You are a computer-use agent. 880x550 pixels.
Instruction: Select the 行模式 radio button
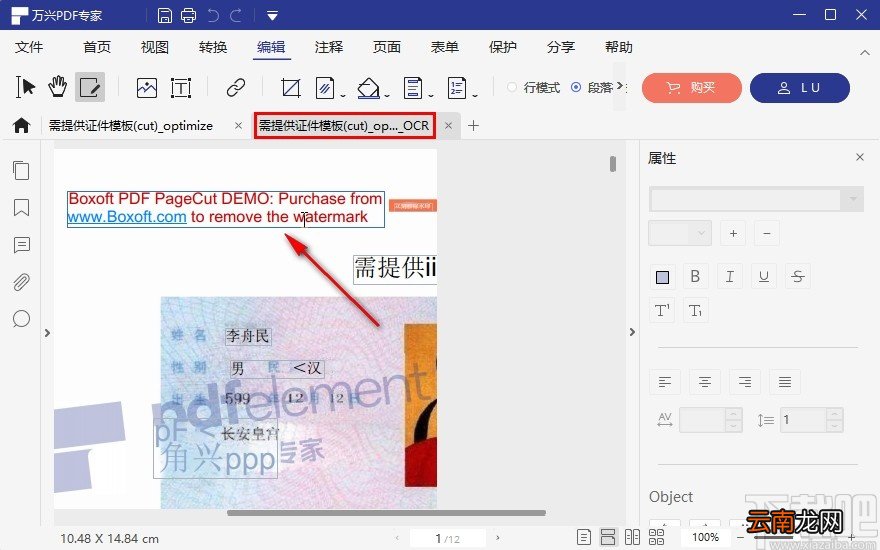point(512,87)
